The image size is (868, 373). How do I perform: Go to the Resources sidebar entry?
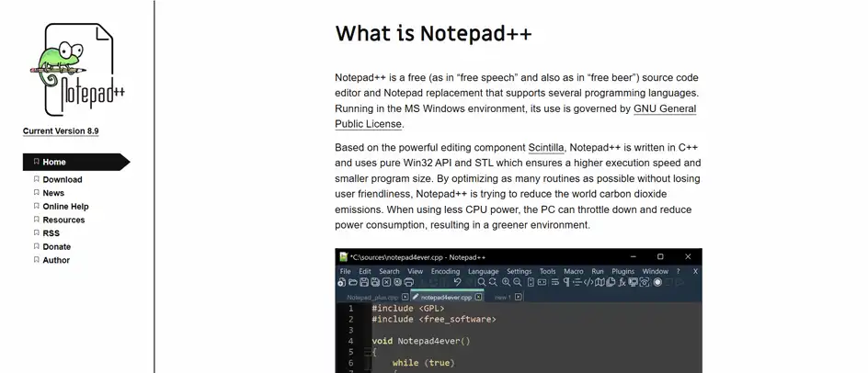coord(63,220)
